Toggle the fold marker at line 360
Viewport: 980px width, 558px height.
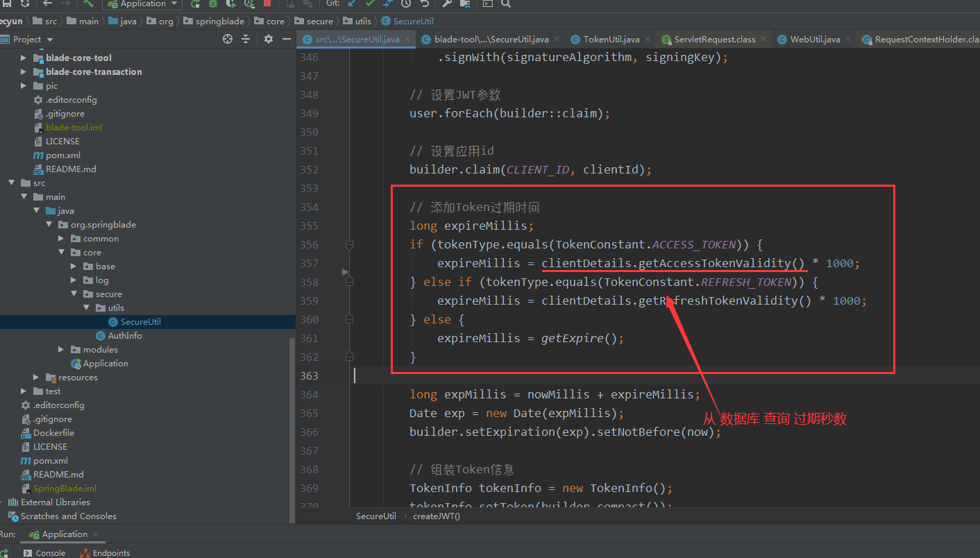pos(349,319)
